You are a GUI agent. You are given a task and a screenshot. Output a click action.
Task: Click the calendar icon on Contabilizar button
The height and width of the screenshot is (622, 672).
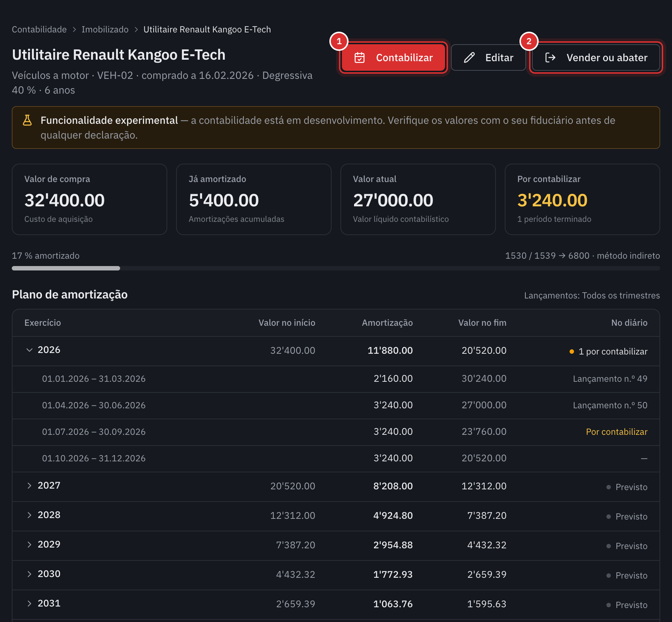pyautogui.click(x=359, y=57)
